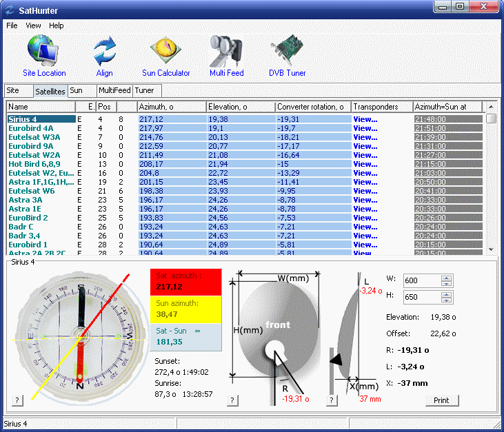The image size is (504, 432).
Task: Open the Site Location globe icon
Action: pos(43,51)
